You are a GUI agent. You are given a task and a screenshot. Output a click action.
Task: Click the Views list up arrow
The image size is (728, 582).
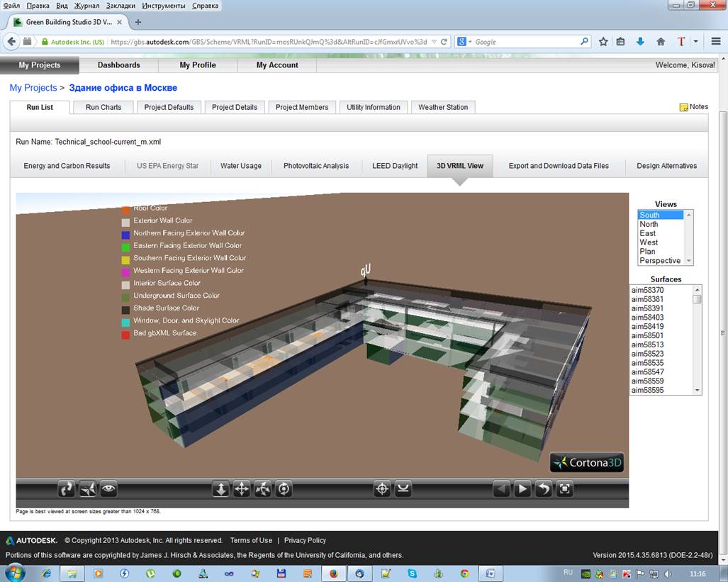tap(689, 215)
